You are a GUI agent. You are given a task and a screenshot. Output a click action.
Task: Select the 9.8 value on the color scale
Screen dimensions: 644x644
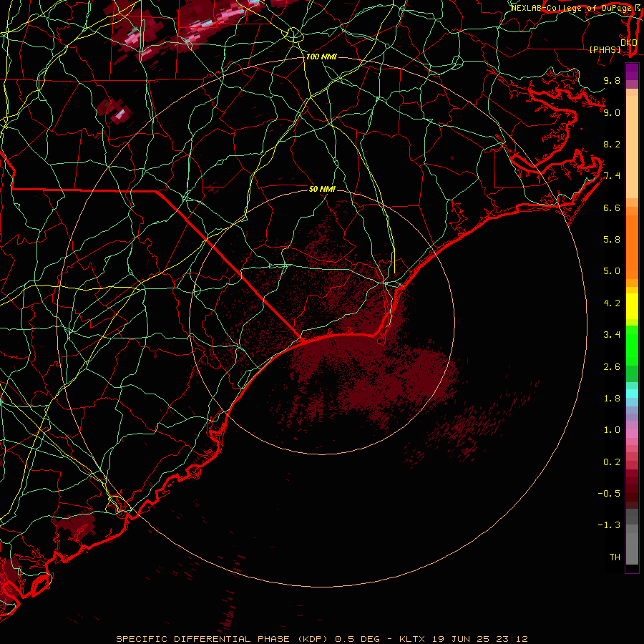coord(612,80)
